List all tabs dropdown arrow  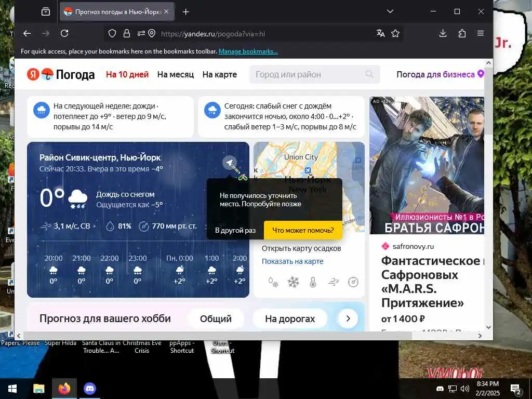point(390,11)
